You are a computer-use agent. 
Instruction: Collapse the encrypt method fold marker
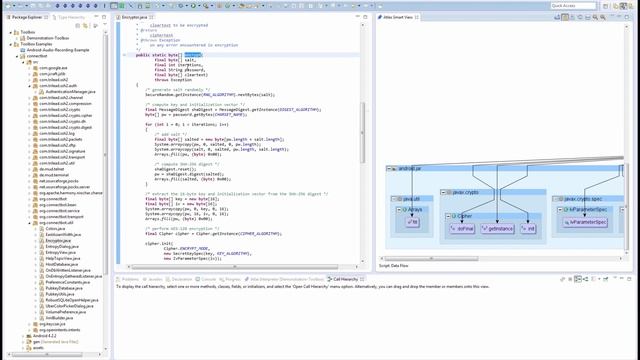[x=124, y=55]
